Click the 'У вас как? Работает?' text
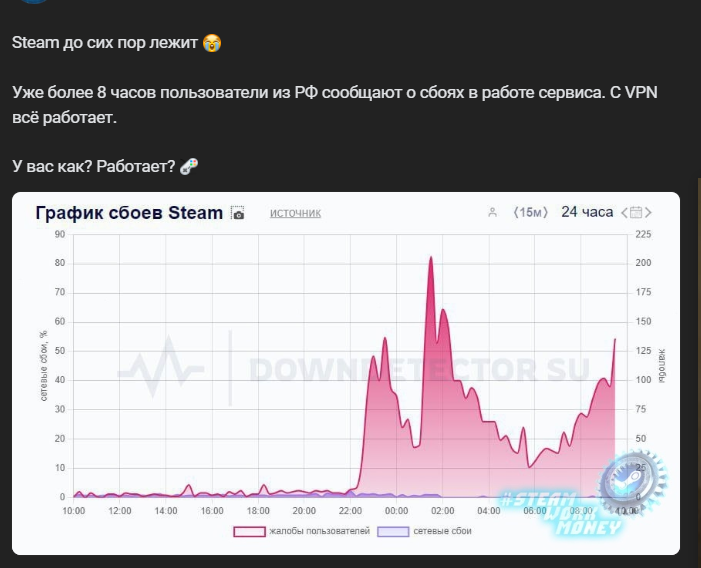The height and width of the screenshot is (568, 701). (x=93, y=166)
